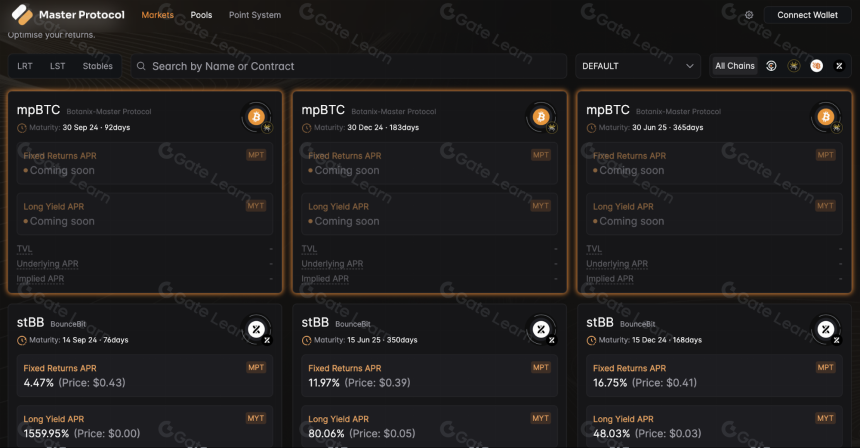The height and width of the screenshot is (448, 860).
Task: Click 'Underlying APR' label on mpBTC 92days card
Action: pyautogui.click(x=47, y=264)
